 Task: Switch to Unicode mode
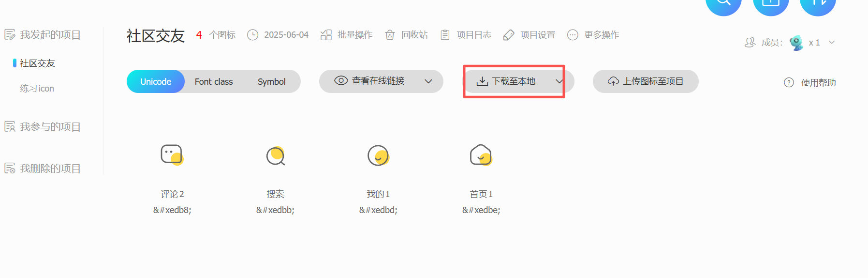pos(156,81)
